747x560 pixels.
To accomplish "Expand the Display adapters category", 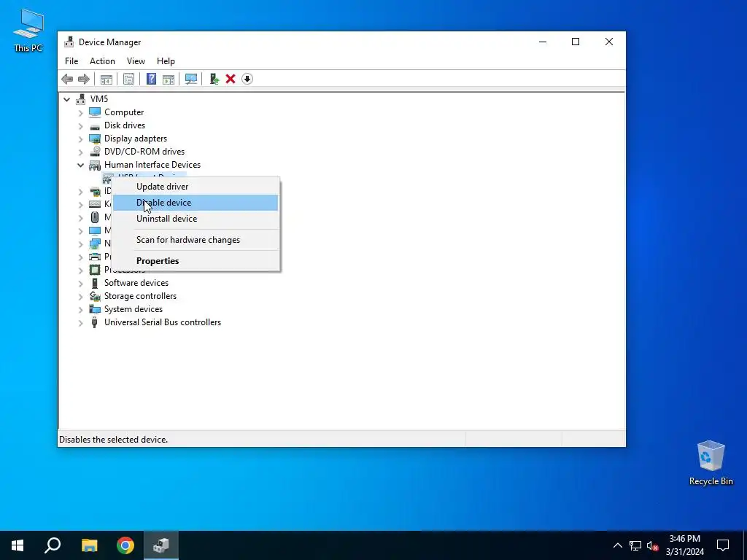I will (x=80, y=139).
